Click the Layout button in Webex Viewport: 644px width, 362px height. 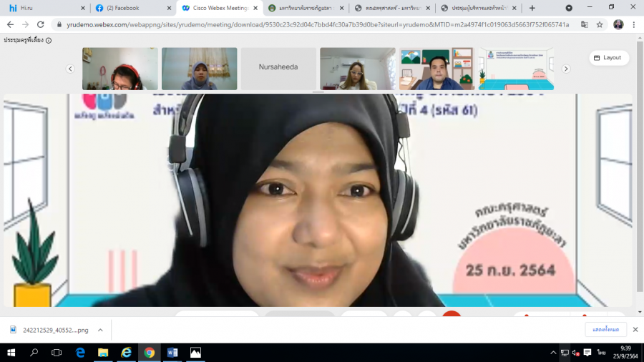pos(608,58)
